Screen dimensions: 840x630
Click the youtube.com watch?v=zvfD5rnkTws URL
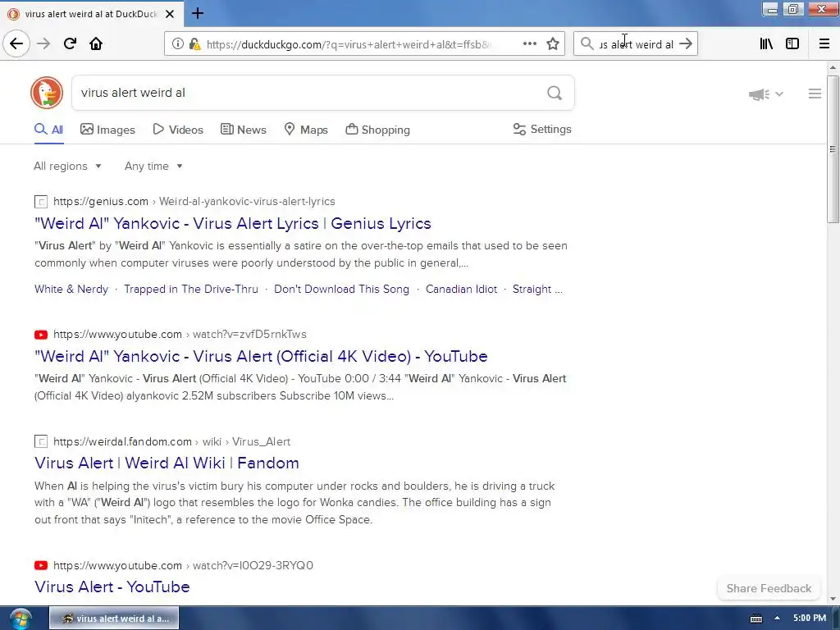[180, 335]
